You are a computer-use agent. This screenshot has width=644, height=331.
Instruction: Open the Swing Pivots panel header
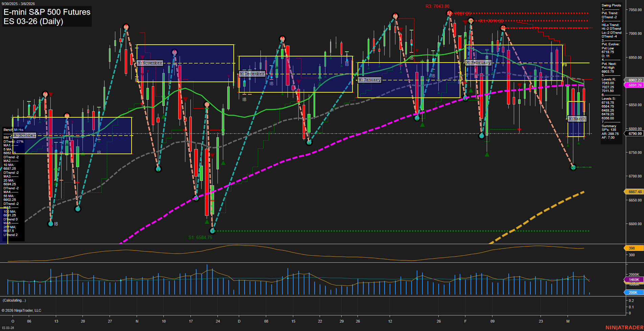click(611, 5)
